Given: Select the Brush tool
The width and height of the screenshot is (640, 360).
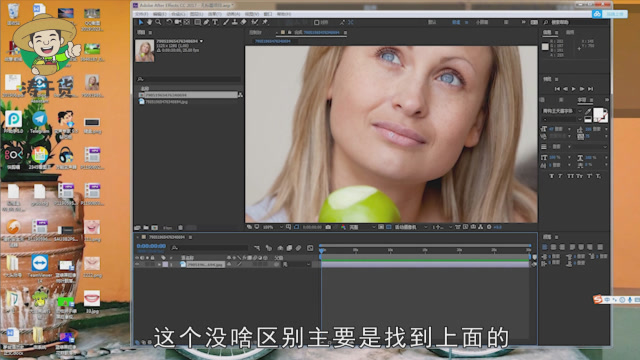Looking at the screenshot, I should 226,22.
